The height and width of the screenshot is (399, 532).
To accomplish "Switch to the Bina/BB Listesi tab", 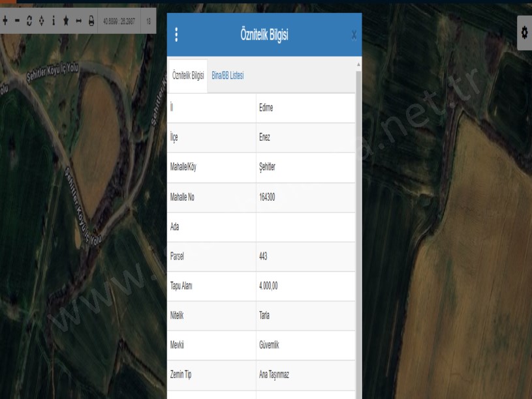I will [x=227, y=76].
